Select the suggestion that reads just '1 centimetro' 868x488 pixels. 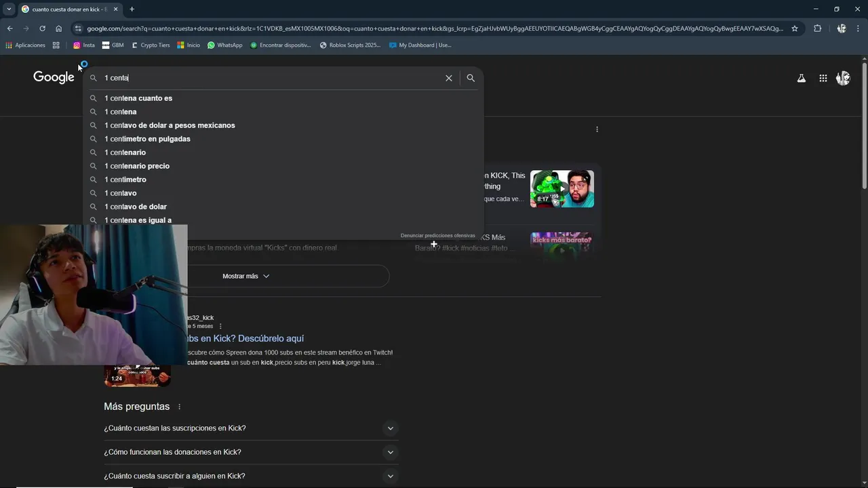pyautogui.click(x=283, y=180)
